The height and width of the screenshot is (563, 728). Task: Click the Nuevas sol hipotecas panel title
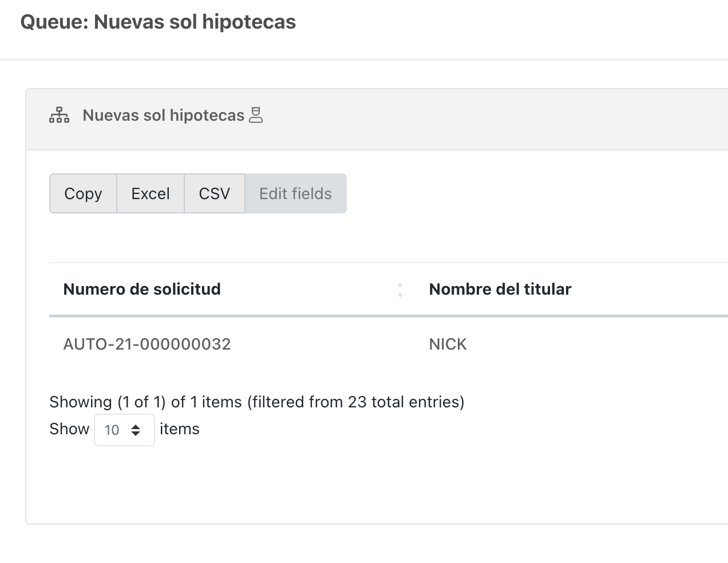(x=164, y=116)
